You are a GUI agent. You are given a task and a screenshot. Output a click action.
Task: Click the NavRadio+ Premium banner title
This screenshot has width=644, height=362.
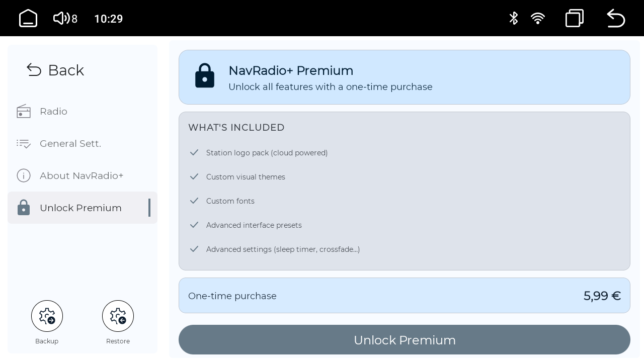pyautogui.click(x=291, y=70)
